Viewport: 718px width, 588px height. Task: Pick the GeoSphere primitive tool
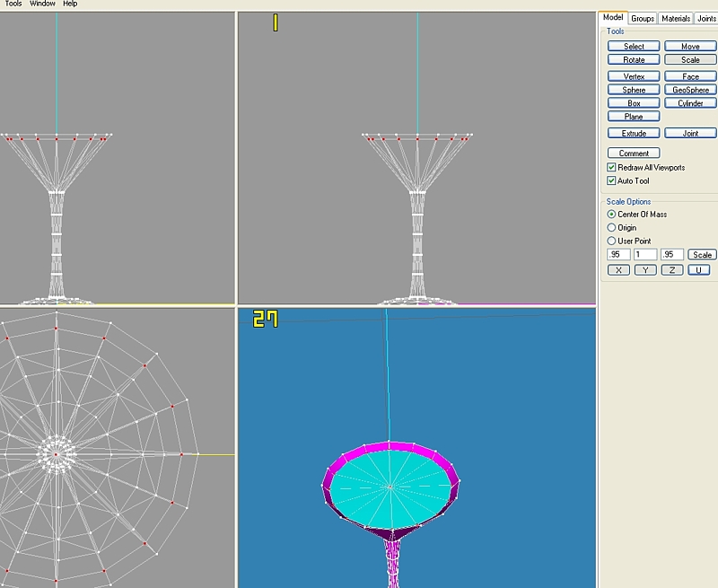click(x=690, y=91)
